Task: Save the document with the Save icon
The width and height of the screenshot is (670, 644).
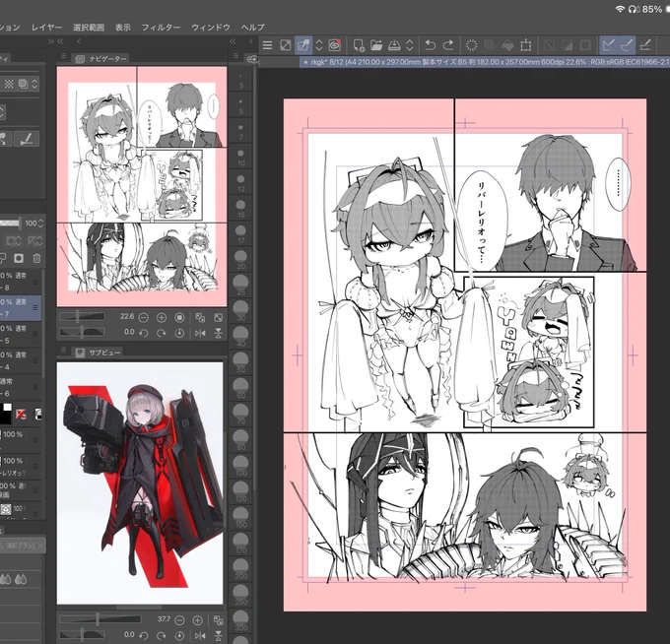Action: click(394, 45)
